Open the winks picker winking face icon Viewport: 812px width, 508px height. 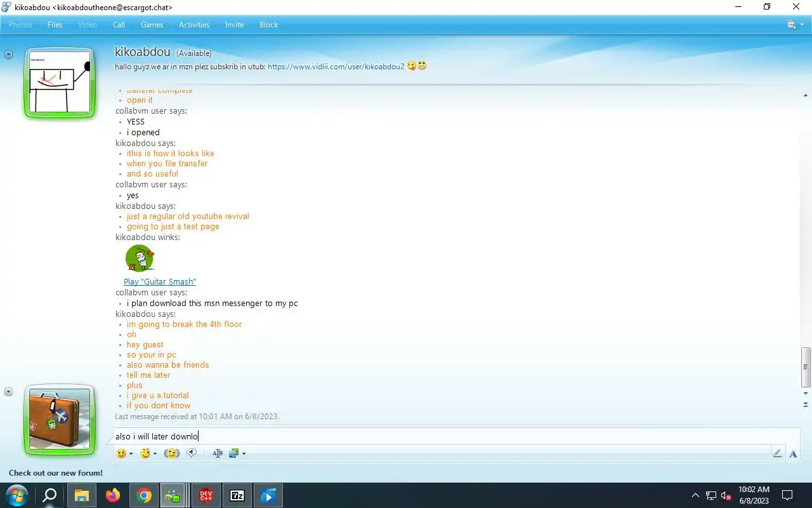pyautogui.click(x=145, y=453)
